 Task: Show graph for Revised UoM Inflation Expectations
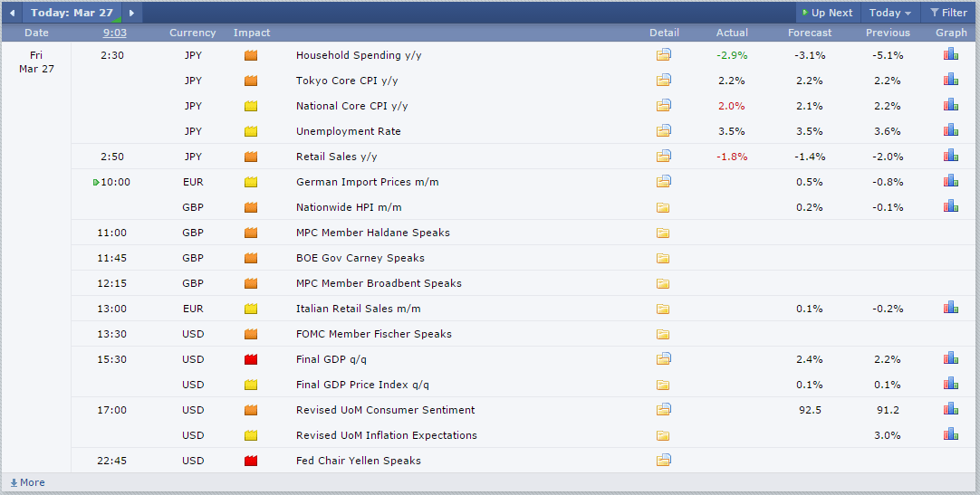tap(951, 434)
